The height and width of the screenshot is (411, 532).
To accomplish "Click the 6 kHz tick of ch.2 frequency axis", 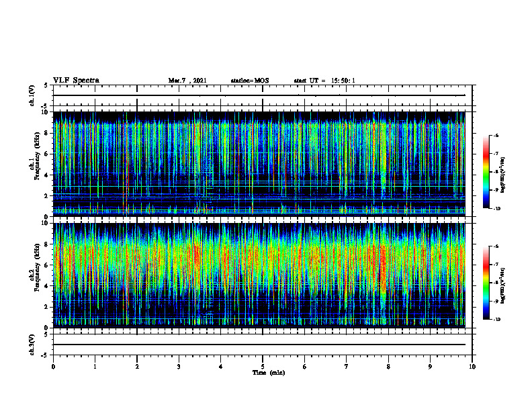I will pyautogui.click(x=47, y=265).
